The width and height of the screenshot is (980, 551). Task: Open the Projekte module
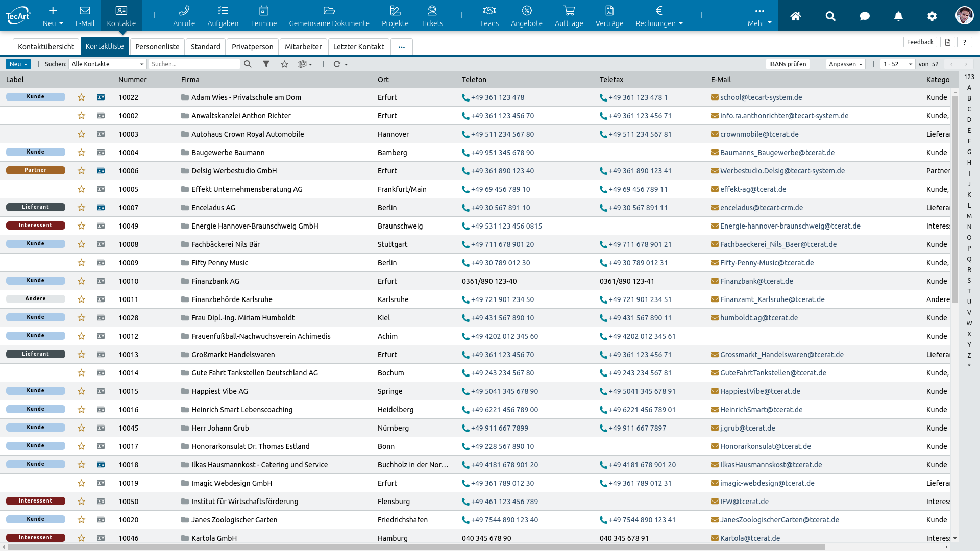click(x=395, y=15)
